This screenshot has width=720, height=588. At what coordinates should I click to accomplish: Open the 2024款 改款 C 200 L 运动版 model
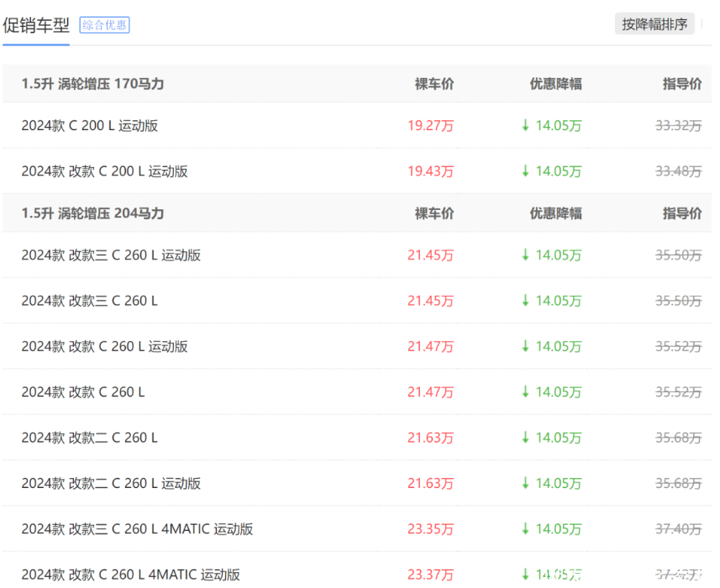pos(105,171)
